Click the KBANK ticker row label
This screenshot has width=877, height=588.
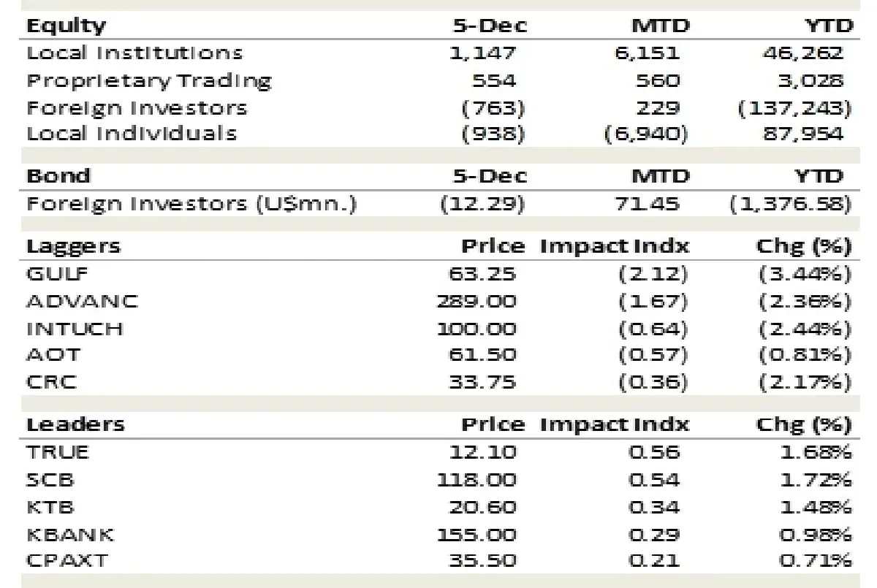(70, 534)
